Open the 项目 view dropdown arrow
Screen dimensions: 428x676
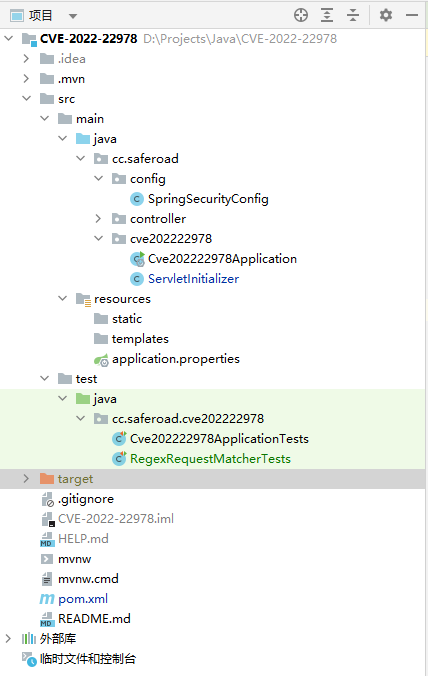pos(73,16)
